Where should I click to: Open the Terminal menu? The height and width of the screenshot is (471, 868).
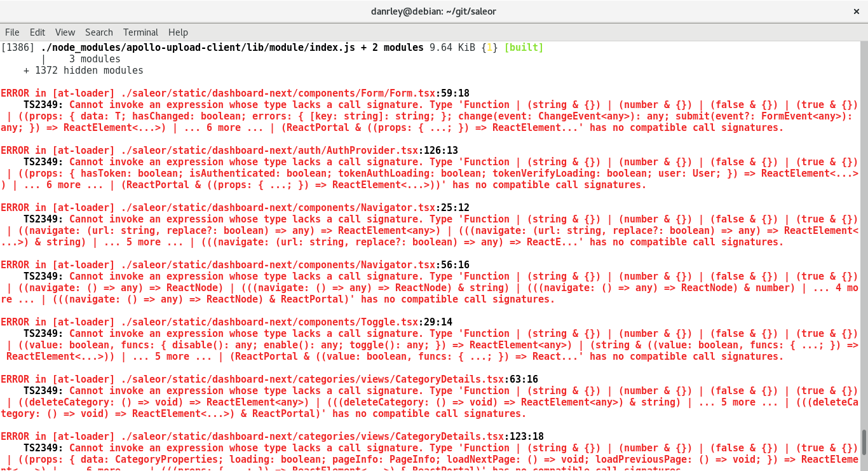click(x=140, y=32)
